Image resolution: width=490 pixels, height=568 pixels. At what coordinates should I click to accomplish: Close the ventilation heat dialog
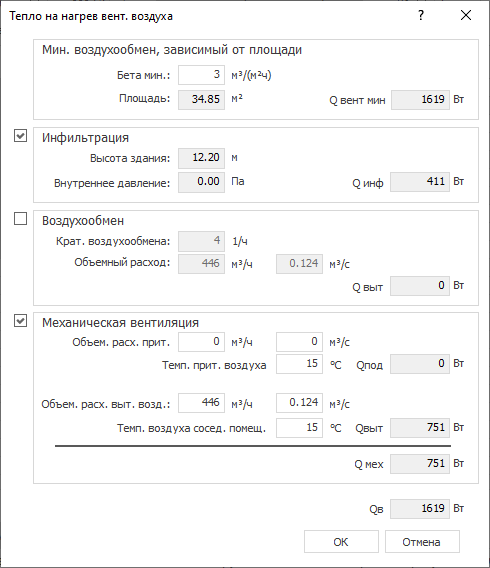click(x=466, y=15)
